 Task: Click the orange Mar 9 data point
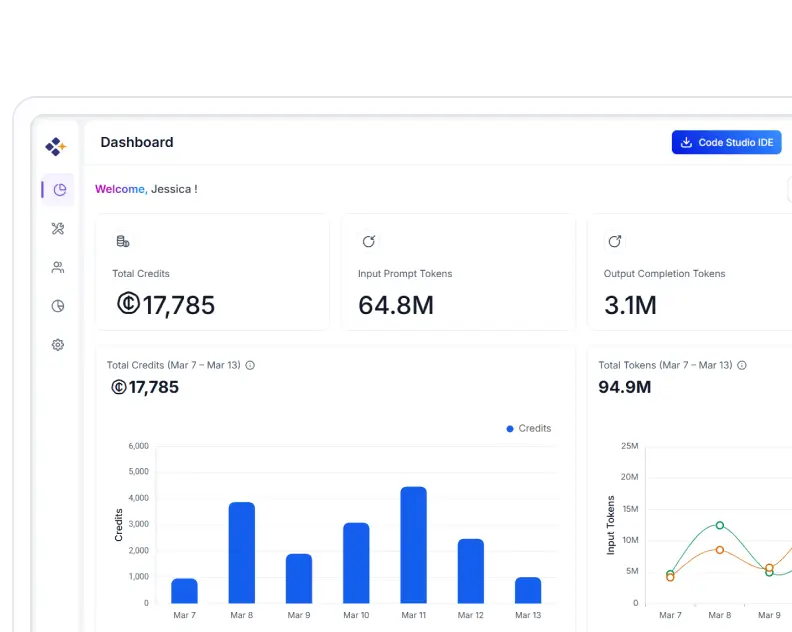tap(769, 568)
